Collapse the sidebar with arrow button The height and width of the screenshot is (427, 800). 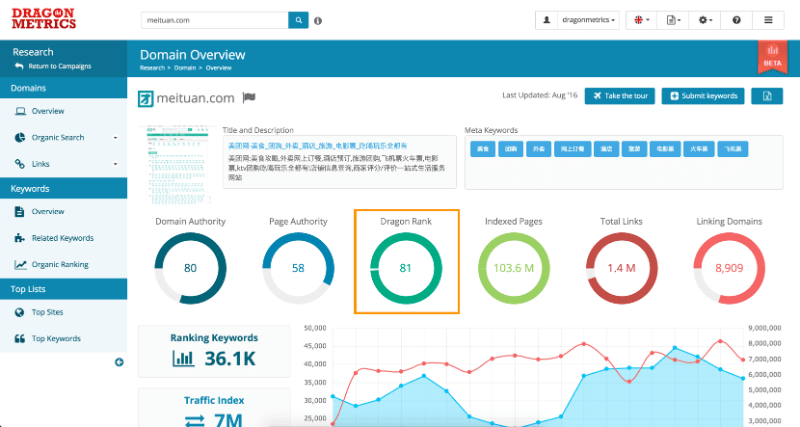pyautogui.click(x=119, y=362)
